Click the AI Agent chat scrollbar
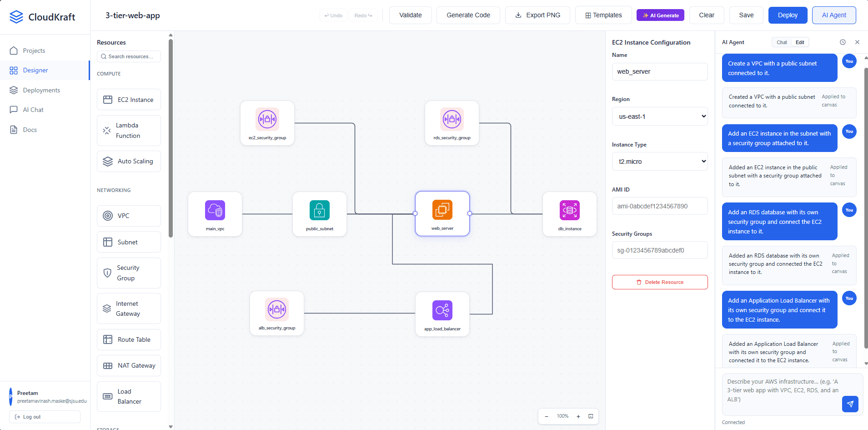This screenshot has height=430, width=868. [866, 208]
